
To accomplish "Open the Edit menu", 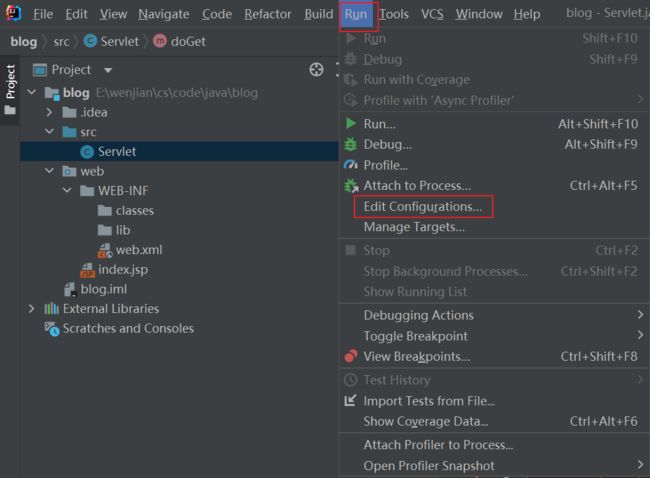I will (76, 14).
